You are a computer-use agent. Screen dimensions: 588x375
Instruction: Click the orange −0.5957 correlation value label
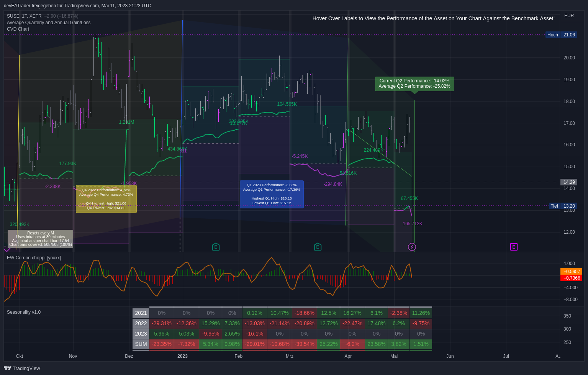[x=571, y=271]
